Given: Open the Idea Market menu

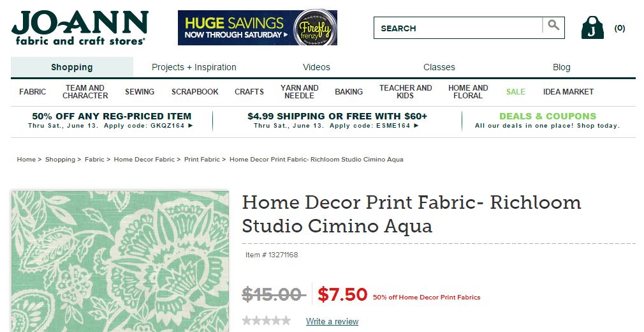Looking at the screenshot, I should tap(568, 92).
